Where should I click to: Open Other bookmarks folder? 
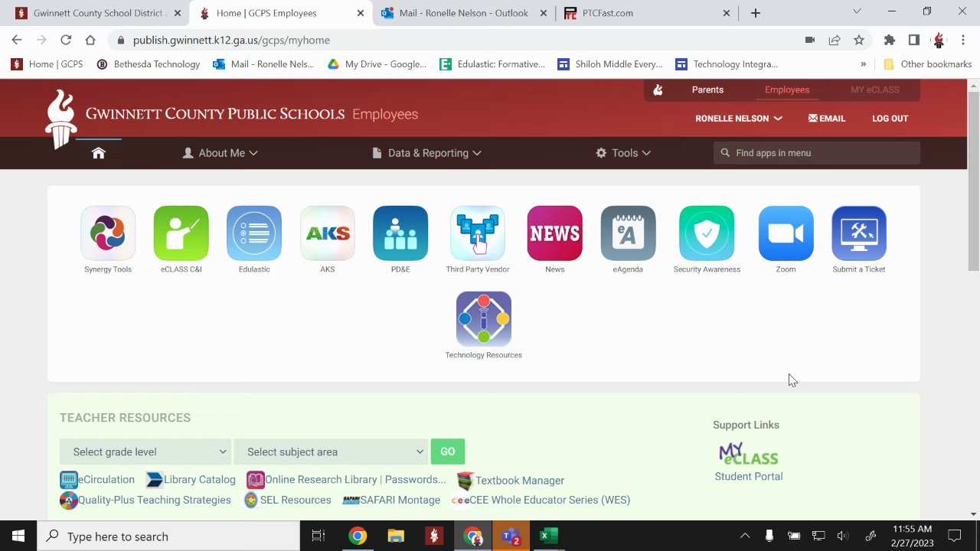pyautogui.click(x=927, y=64)
